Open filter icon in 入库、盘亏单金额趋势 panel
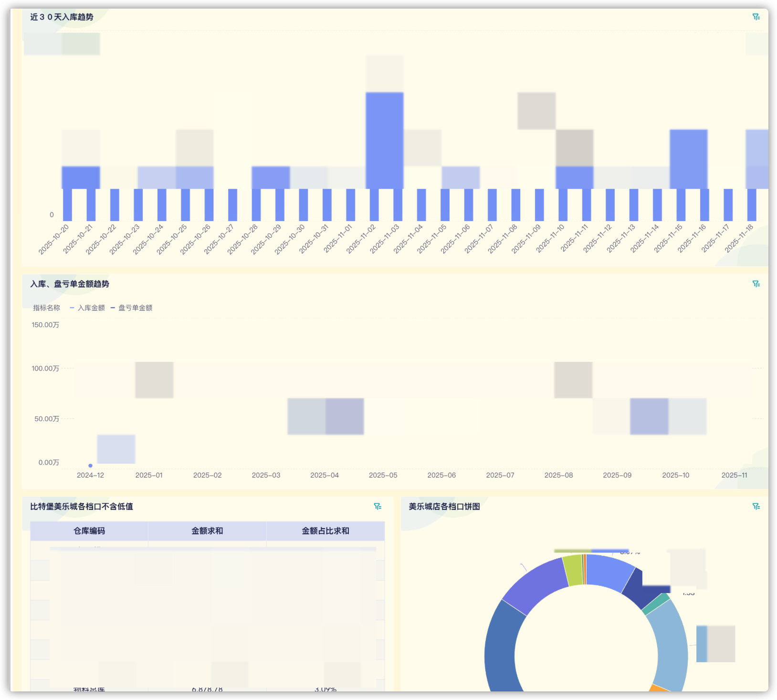The height and width of the screenshot is (700, 777). tap(756, 284)
